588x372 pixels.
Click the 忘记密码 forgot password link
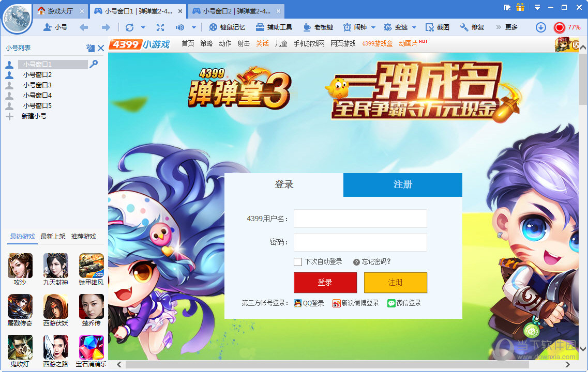[376, 262]
